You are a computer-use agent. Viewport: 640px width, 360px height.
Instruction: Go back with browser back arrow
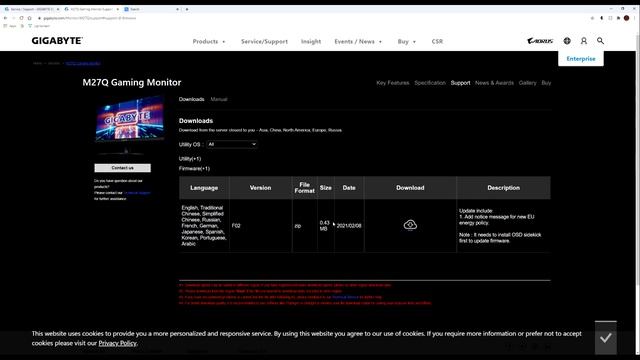[5, 18]
